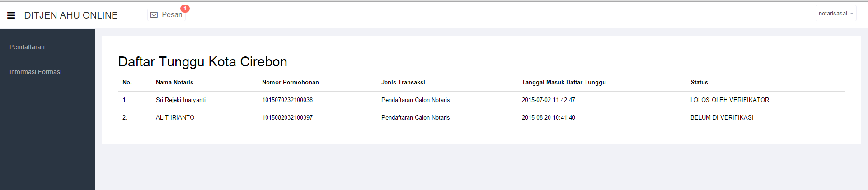Image resolution: width=868 pixels, height=190 pixels.
Task: Click application number 1015070232100038
Action: [x=287, y=100]
